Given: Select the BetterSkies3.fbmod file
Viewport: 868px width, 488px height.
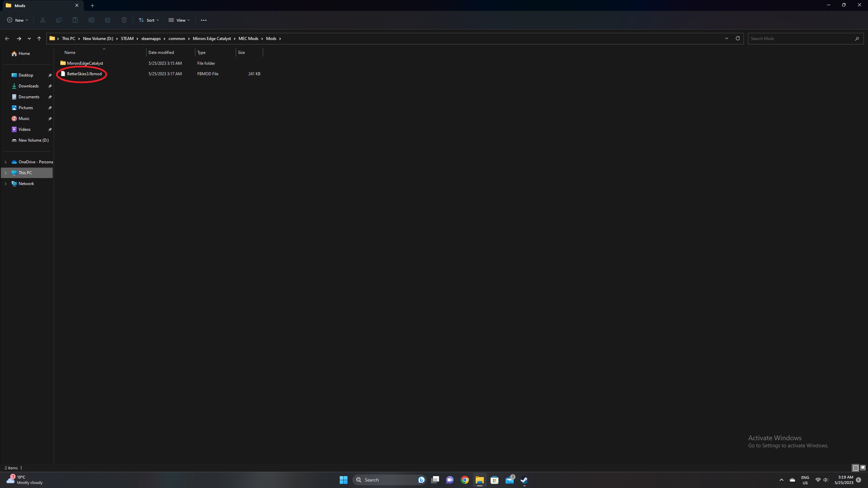Looking at the screenshot, I should click(x=84, y=74).
